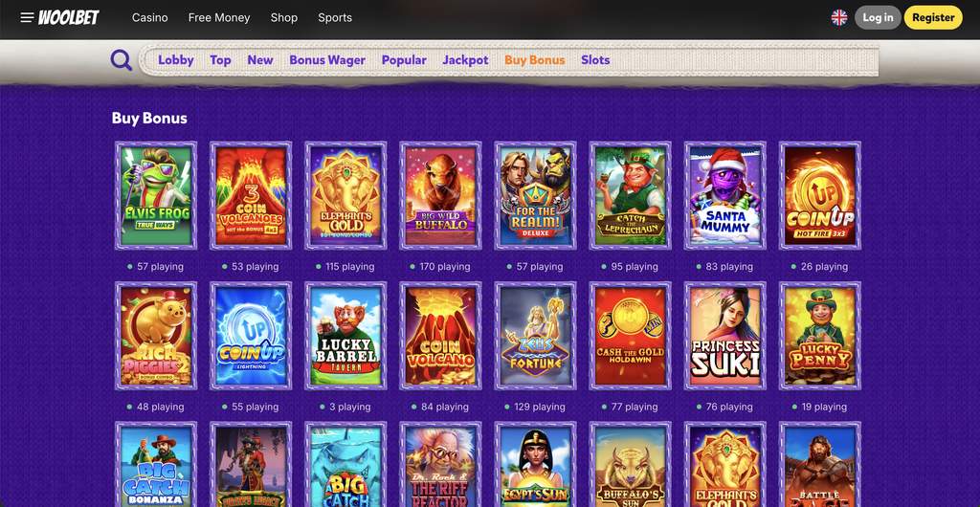This screenshot has height=507, width=980.
Task: Launch Pirate's Legacy game
Action: (252, 465)
